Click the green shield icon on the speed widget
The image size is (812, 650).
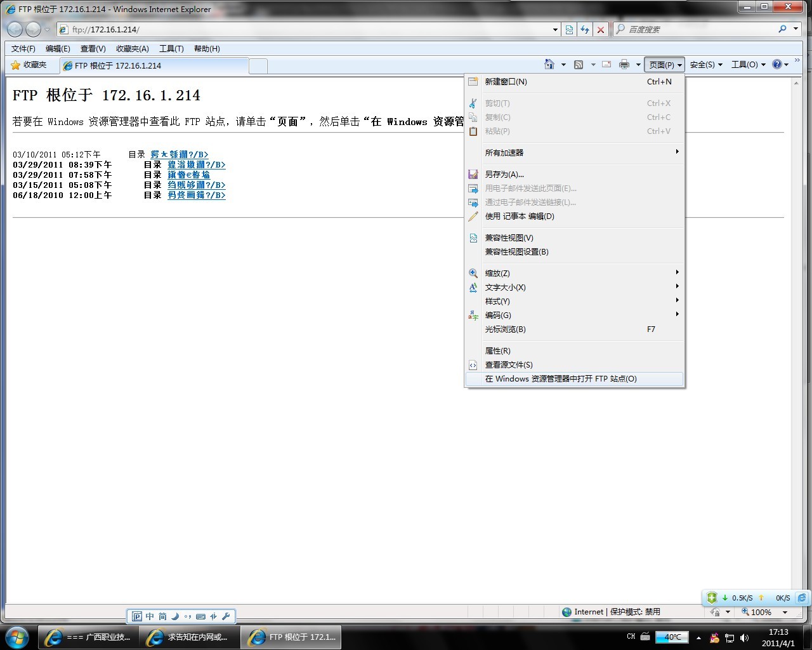pos(712,597)
